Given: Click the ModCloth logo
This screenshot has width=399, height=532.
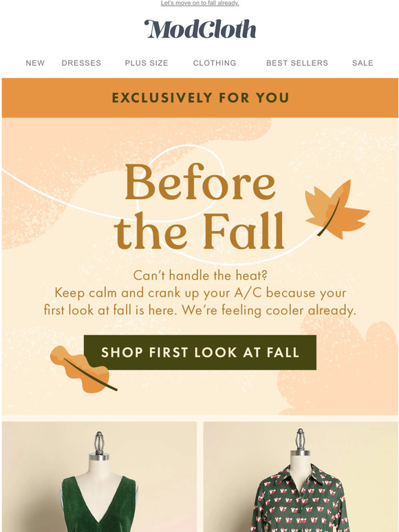Looking at the screenshot, I should coord(200,29).
